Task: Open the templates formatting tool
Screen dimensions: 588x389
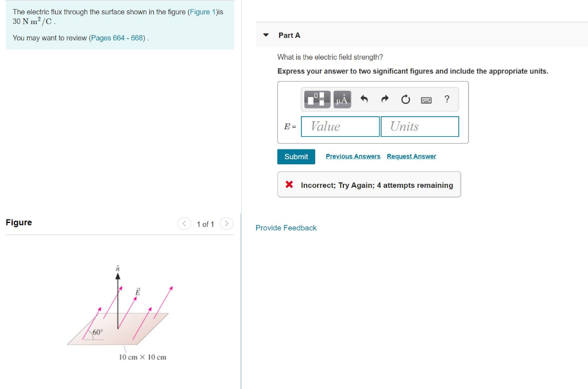Action: (317, 99)
